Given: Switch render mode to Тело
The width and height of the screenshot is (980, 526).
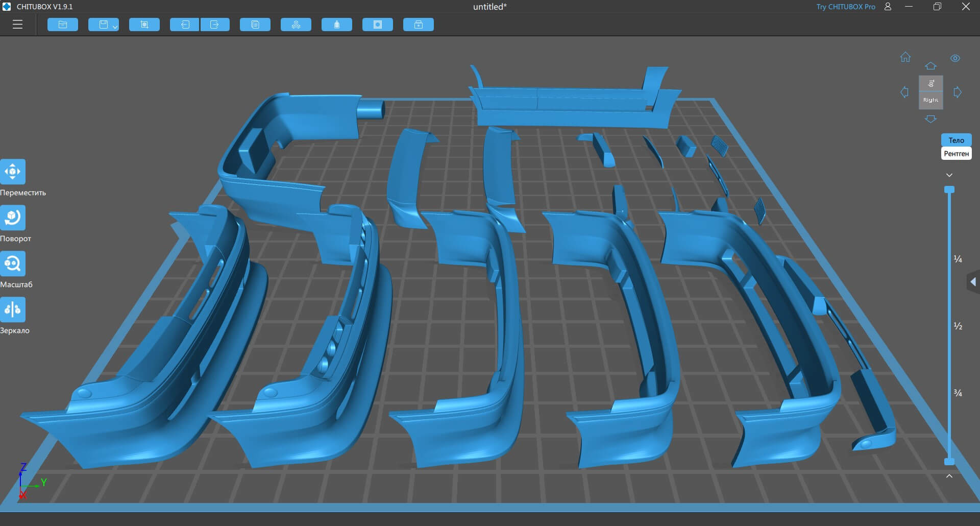Looking at the screenshot, I should click(956, 140).
